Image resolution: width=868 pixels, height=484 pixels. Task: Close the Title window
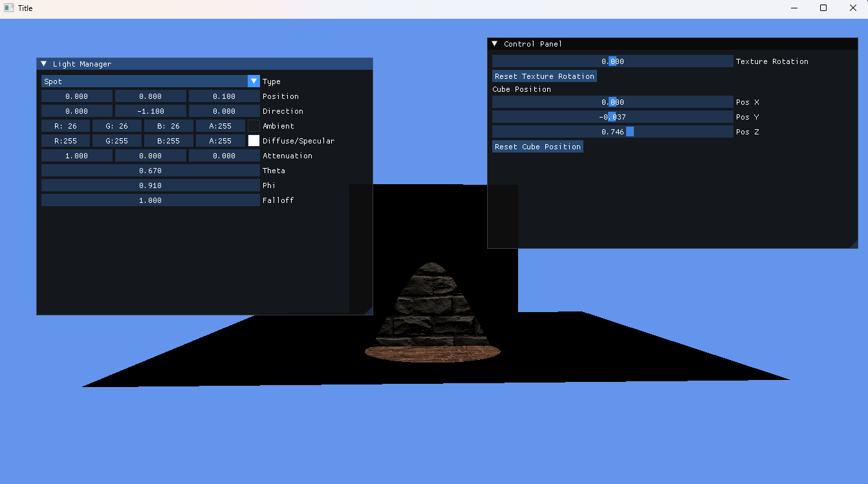tap(853, 8)
